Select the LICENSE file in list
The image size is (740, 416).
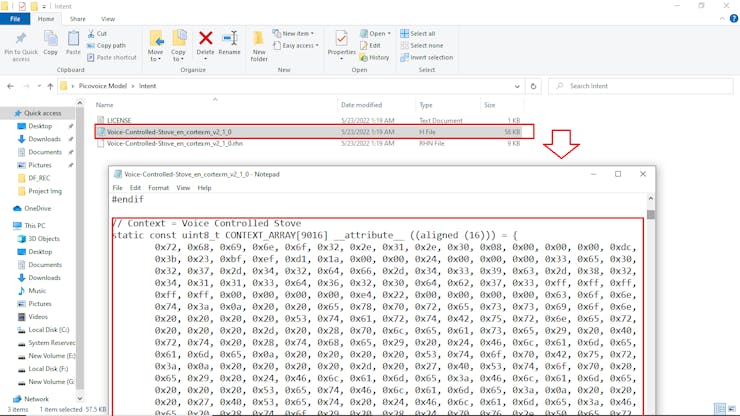[119, 120]
